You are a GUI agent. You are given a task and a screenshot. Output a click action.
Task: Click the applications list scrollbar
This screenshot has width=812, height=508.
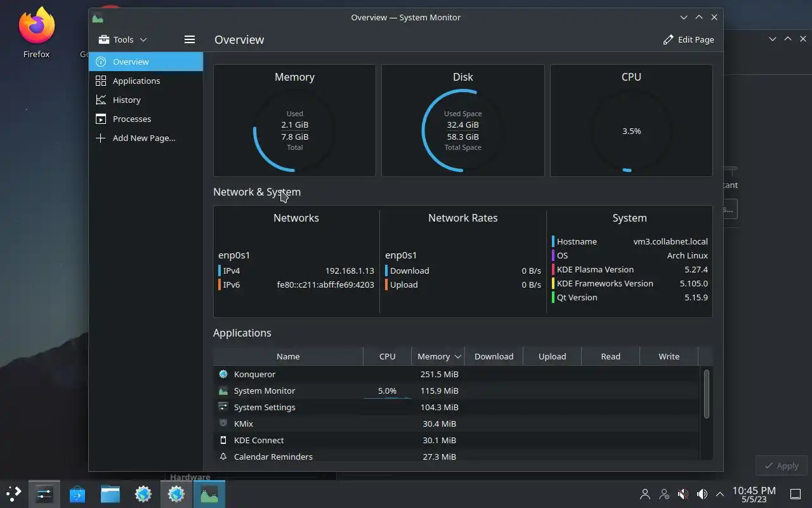(x=707, y=394)
